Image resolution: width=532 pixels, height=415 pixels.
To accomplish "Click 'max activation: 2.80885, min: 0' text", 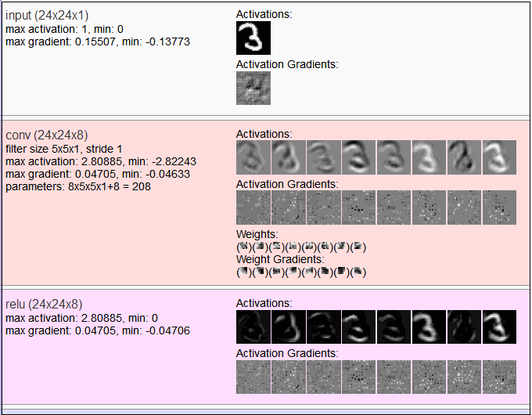I will (x=82, y=318).
